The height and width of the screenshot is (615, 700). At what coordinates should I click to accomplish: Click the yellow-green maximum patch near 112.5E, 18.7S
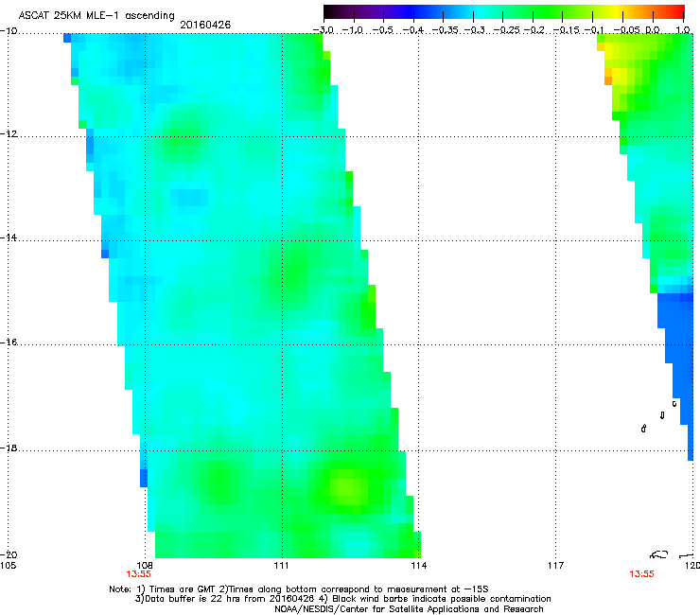pyautogui.click(x=349, y=489)
